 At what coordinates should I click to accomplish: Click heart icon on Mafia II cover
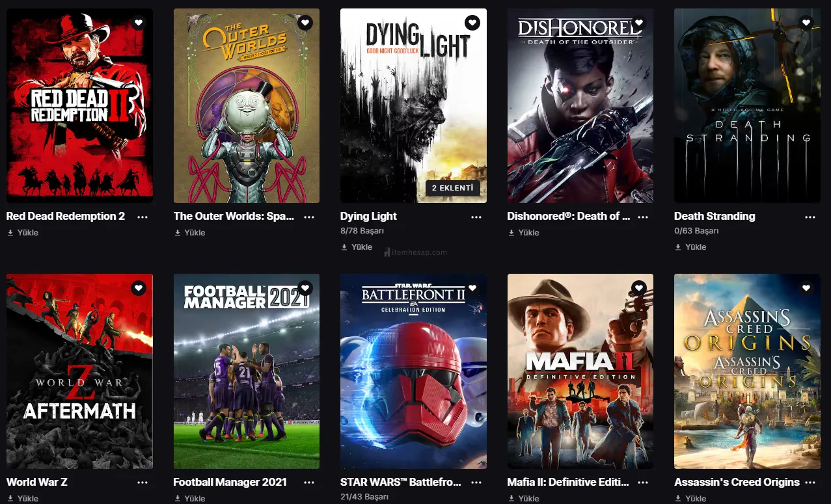(x=639, y=288)
